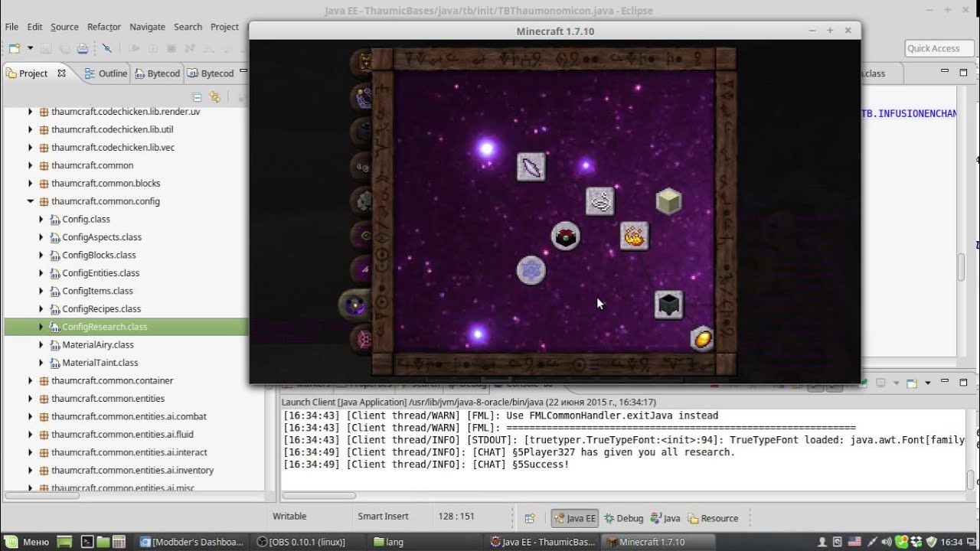Expand thaumcraft.codechicken.lib.render.uv package
Screen dimensions: 980x551
(31, 112)
